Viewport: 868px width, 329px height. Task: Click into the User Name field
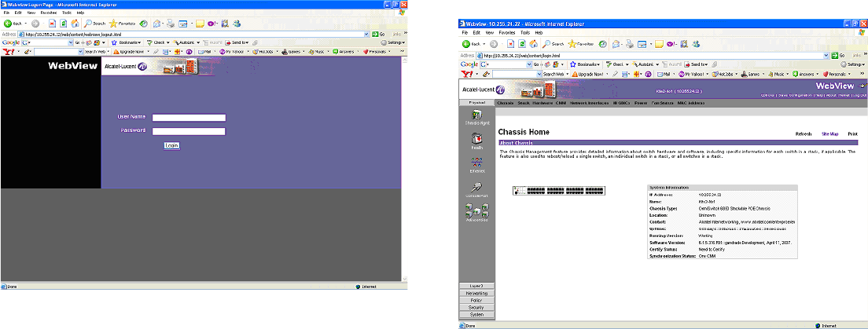pos(189,118)
